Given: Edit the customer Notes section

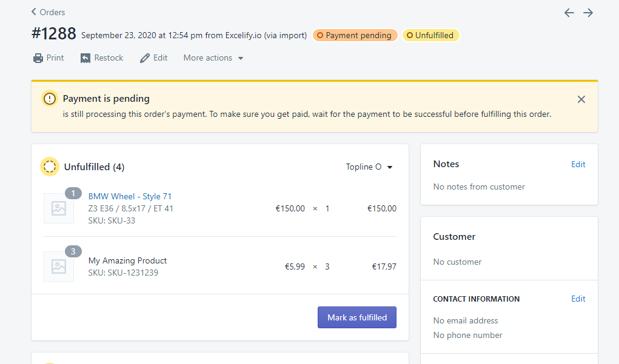Looking at the screenshot, I should pyautogui.click(x=578, y=164).
